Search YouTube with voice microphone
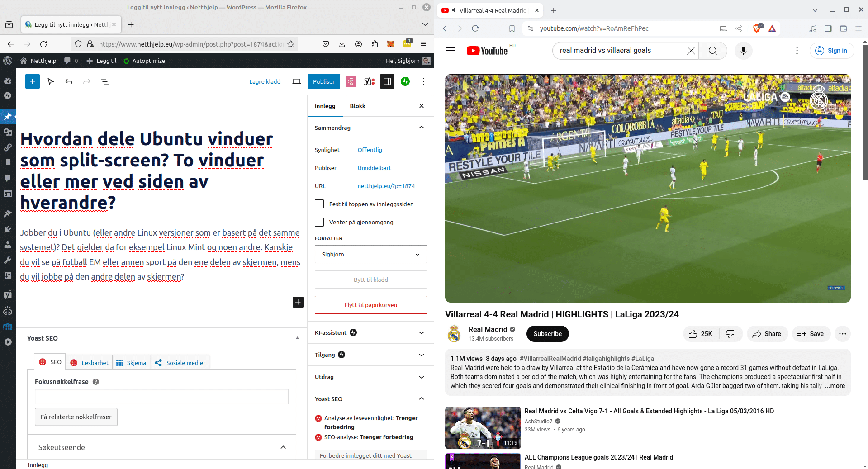This screenshot has height=469, width=868. [744, 51]
